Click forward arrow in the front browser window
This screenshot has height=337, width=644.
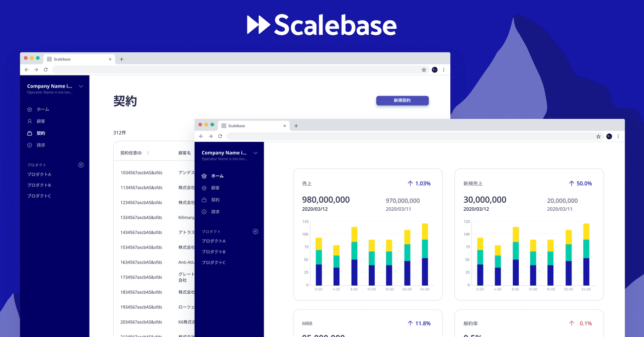click(x=210, y=136)
